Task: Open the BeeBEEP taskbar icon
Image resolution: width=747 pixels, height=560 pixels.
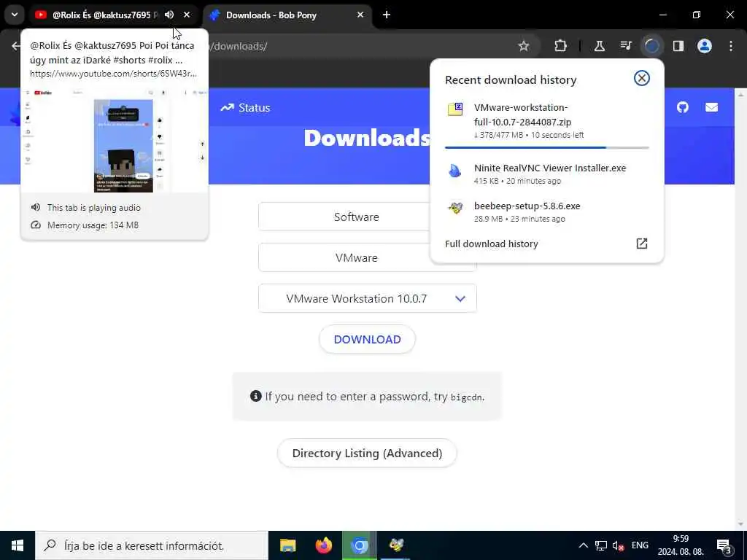Action: (x=396, y=545)
